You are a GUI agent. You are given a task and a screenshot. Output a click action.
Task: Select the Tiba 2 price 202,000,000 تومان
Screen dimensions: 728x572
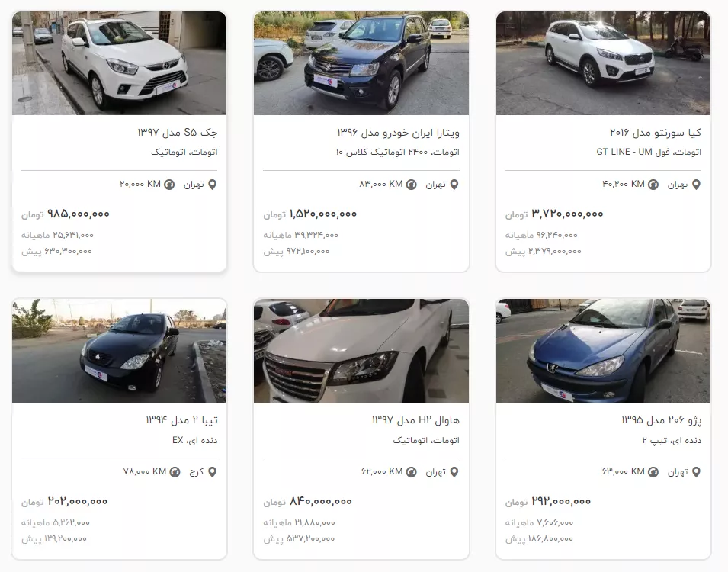65,501
